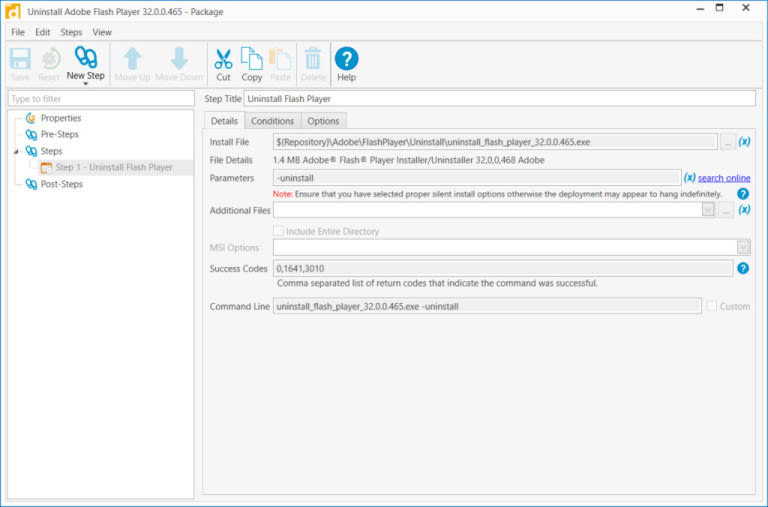768x507 pixels.
Task: Click Additional Files variables (x) icon
Action: pyautogui.click(x=744, y=210)
